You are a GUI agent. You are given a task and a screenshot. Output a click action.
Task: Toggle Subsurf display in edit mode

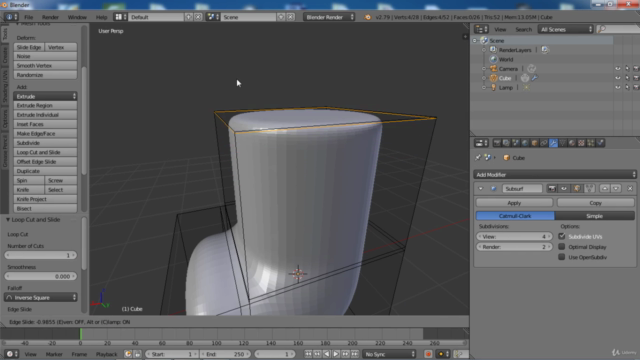tap(576, 189)
